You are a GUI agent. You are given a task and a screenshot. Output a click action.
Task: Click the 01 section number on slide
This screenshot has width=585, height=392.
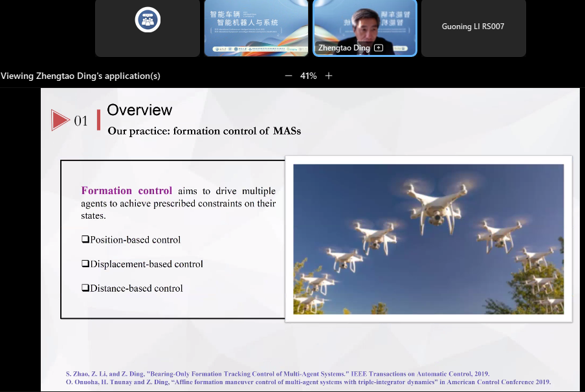click(x=81, y=121)
